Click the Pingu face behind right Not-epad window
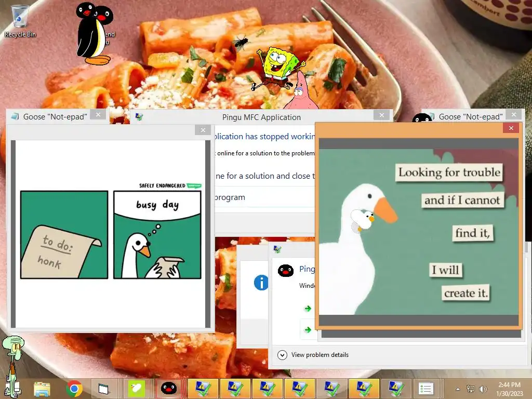The image size is (532, 399). [422, 118]
